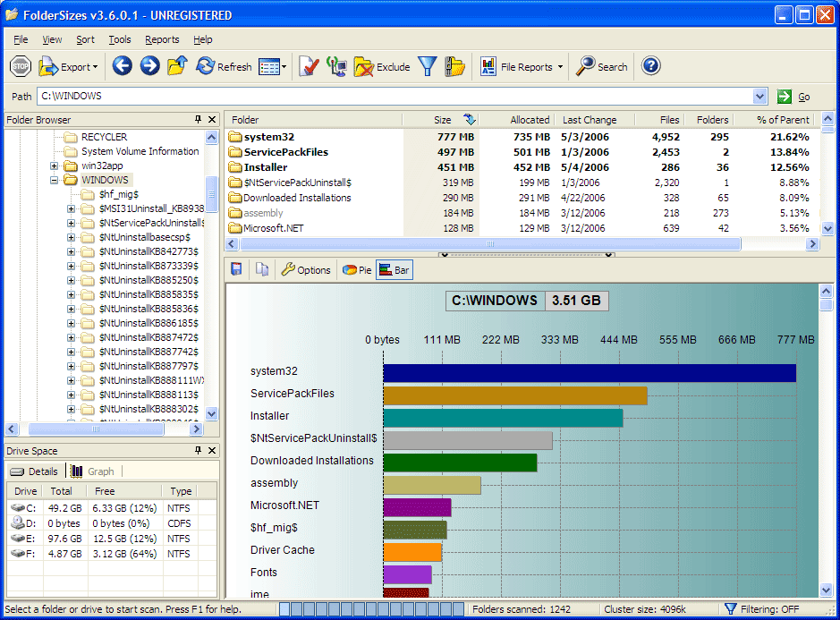
Task: Open the Help menu
Action: click(202, 39)
